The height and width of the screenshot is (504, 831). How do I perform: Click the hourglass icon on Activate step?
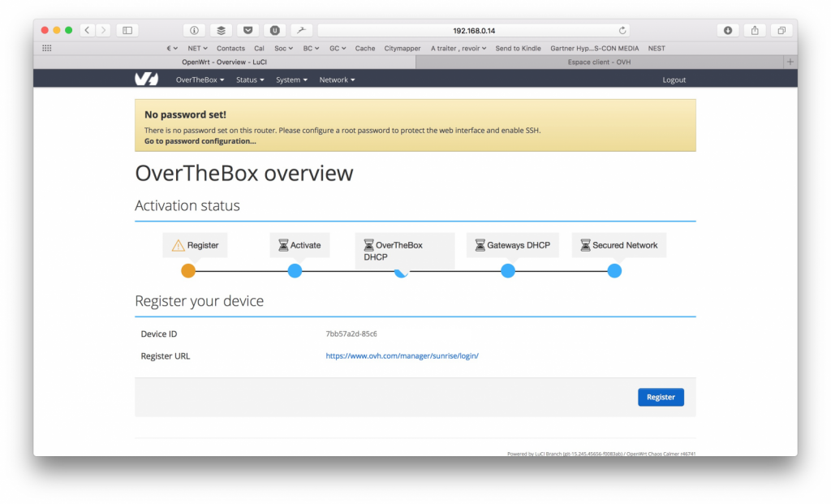tap(283, 245)
